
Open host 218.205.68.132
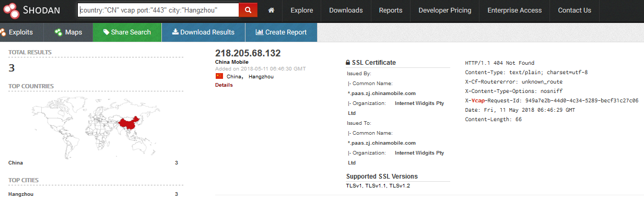pos(248,53)
